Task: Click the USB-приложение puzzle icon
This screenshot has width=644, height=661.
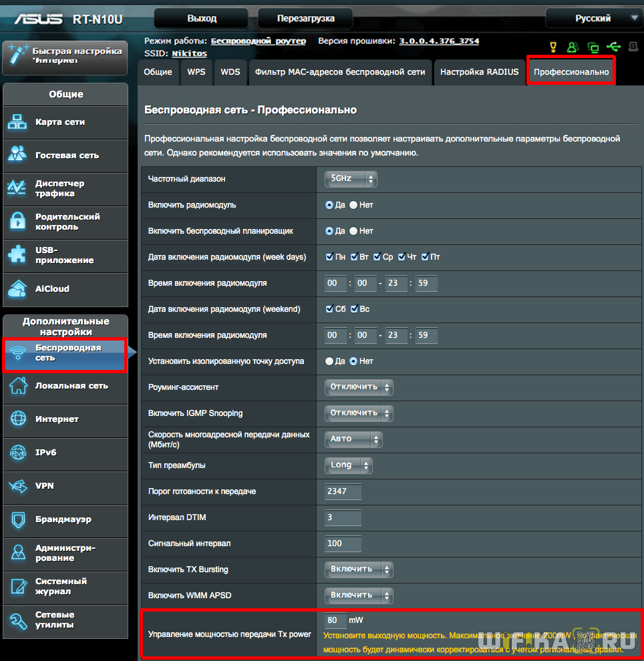Action: (17, 255)
